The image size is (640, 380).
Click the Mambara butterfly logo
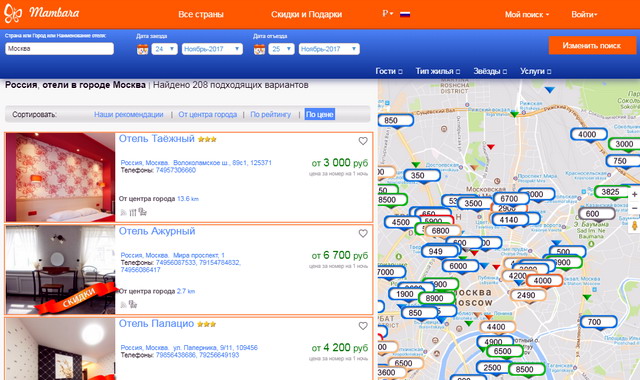13,13
